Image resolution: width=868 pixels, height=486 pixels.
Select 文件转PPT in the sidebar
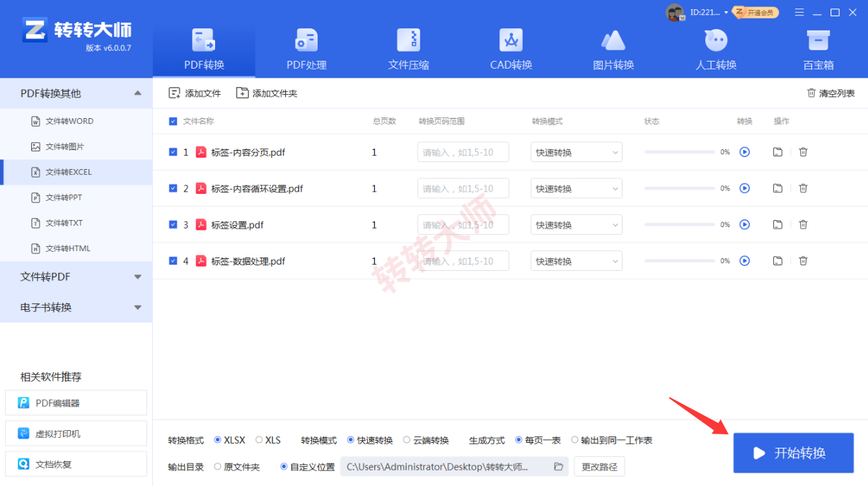(x=76, y=197)
